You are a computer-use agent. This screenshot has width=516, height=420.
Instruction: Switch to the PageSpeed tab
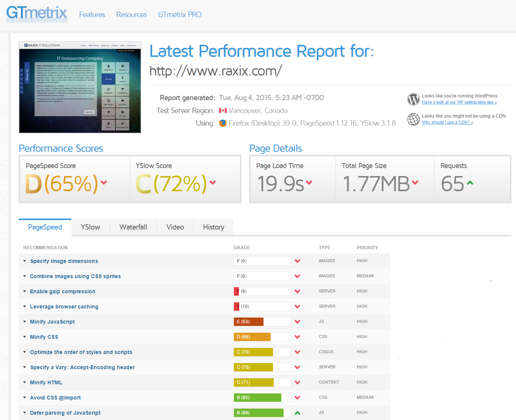click(45, 227)
